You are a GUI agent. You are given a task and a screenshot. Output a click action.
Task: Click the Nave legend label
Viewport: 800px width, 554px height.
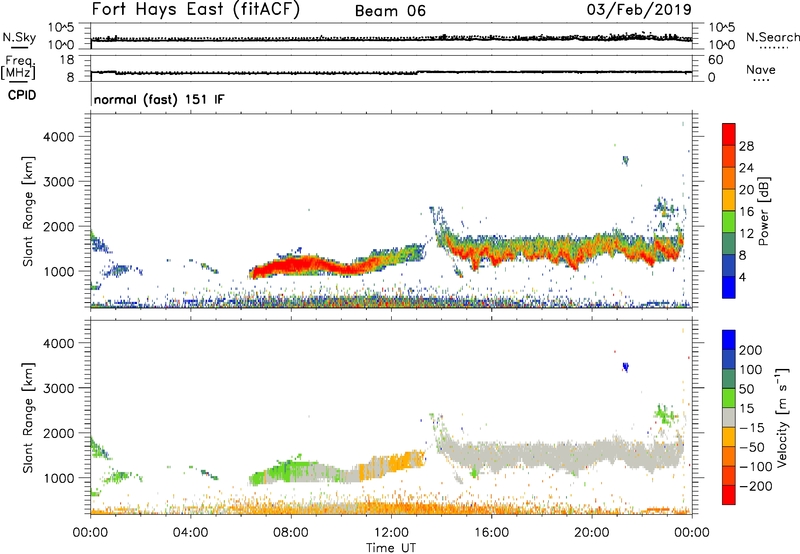(761, 70)
